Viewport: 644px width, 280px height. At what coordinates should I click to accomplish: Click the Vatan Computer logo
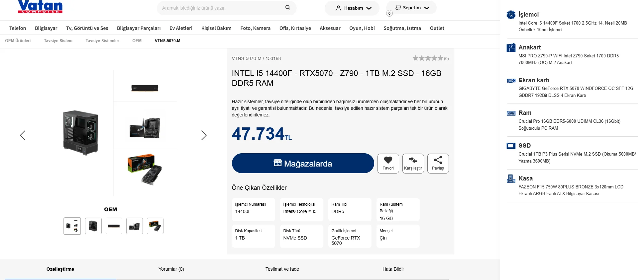[40, 7]
